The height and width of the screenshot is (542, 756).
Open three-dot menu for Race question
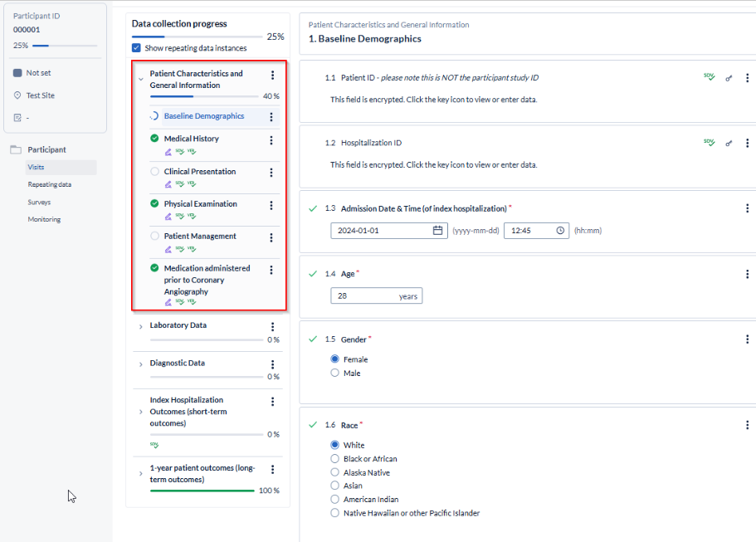tap(748, 425)
